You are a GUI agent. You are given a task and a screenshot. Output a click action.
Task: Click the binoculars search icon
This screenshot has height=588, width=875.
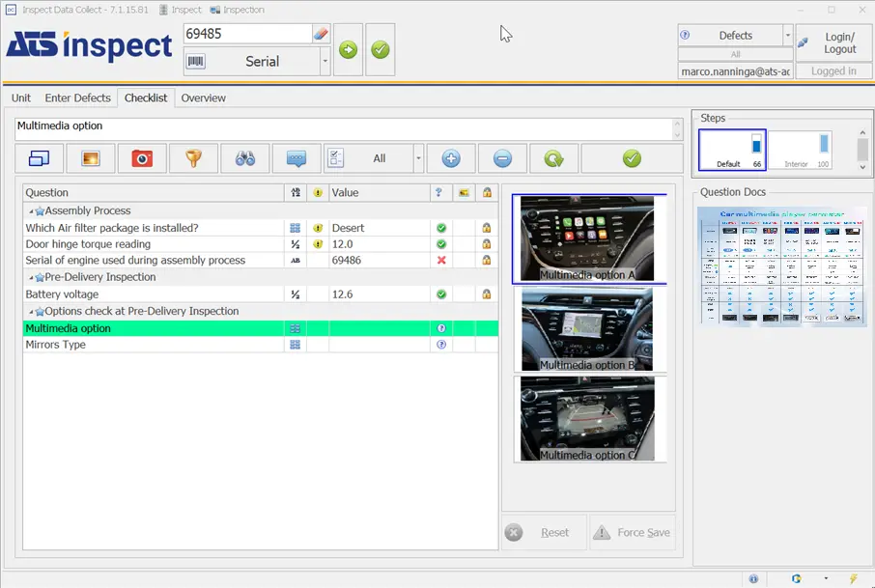[x=245, y=158]
